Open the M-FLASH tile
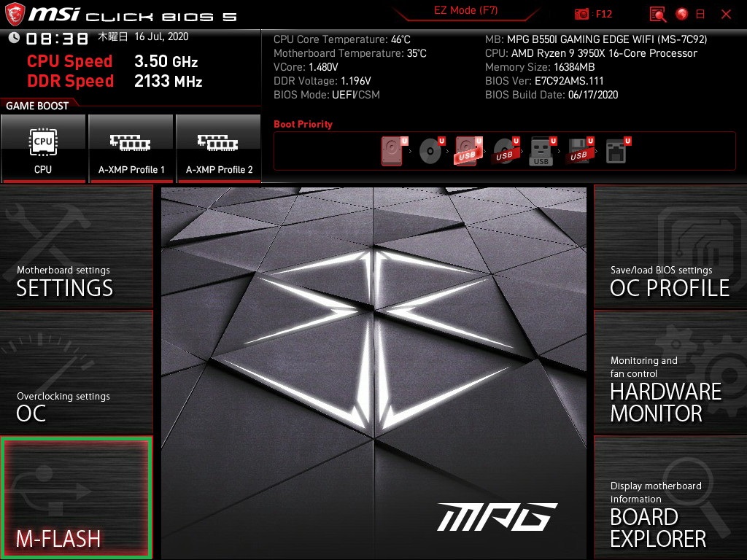 tap(76, 497)
